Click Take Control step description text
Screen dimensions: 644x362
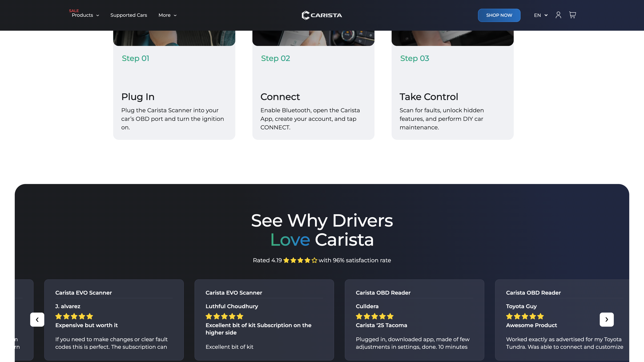(x=442, y=119)
